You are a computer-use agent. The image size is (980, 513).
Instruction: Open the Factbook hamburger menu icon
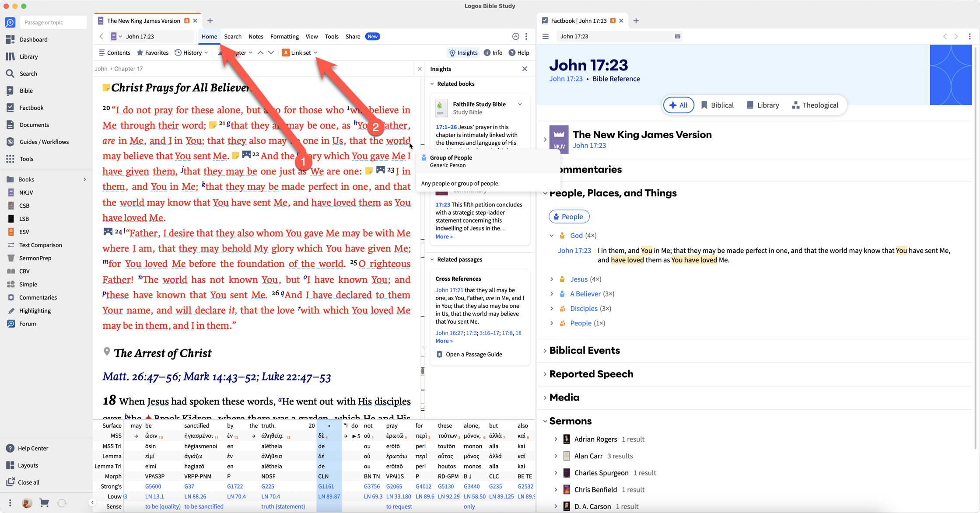[546, 36]
